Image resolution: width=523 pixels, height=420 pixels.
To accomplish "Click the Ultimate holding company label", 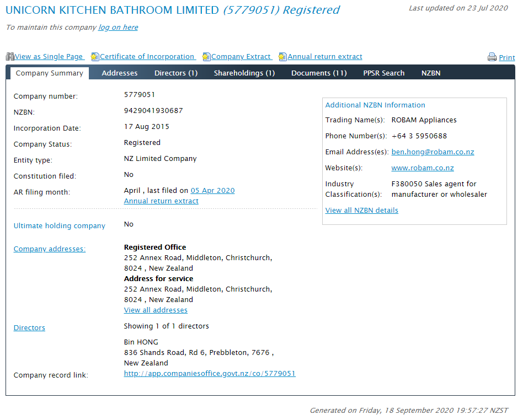I will tap(60, 225).
